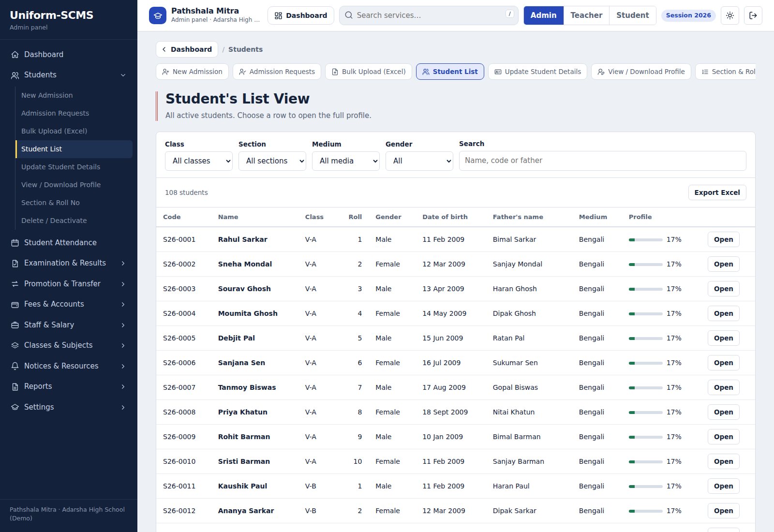Viewport: 774px width, 532px height.
Task: Click the Classes & Subjects layers icon
Action: [15, 345]
